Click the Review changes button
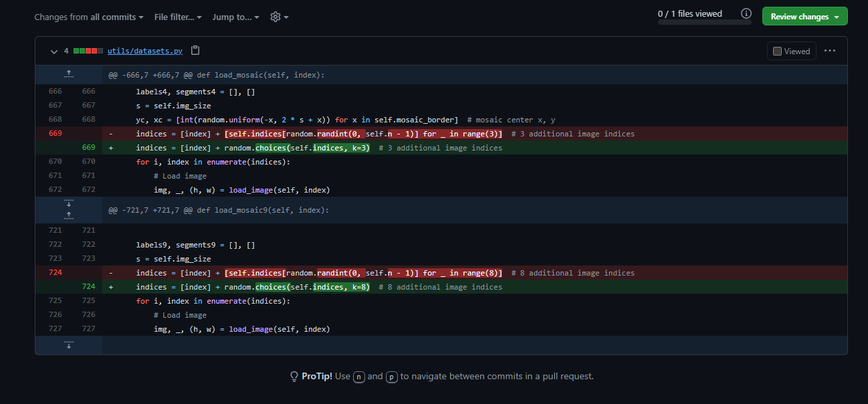868x404 pixels. click(804, 16)
